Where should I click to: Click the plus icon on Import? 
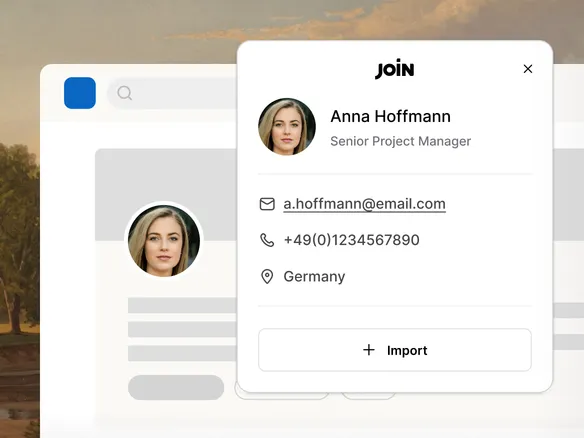point(369,350)
